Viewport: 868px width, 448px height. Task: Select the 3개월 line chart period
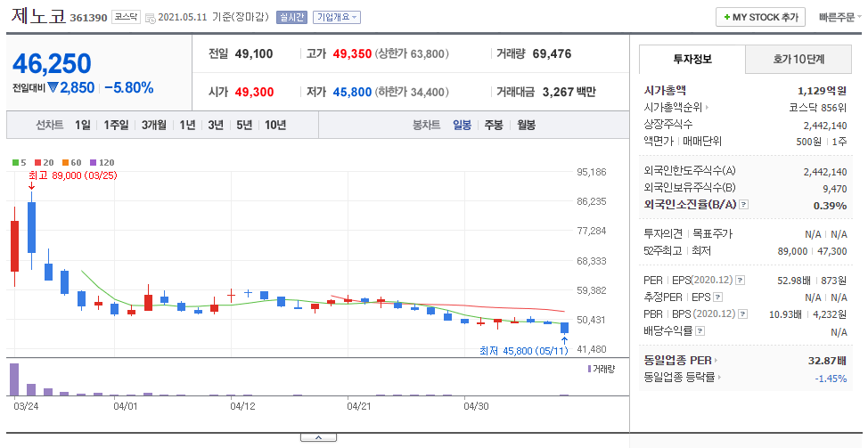point(154,125)
